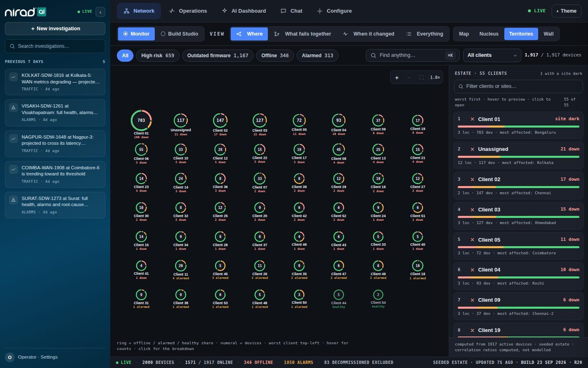The image size is (588, 368).
Task: Open the Client 03 ring node
Action: 260,121
